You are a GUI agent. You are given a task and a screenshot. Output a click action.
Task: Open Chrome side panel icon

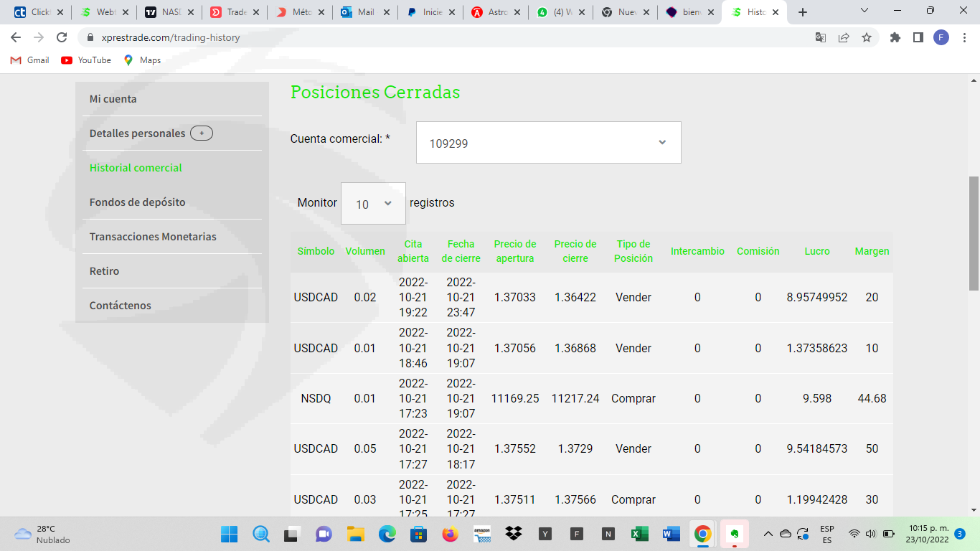pyautogui.click(x=918, y=37)
